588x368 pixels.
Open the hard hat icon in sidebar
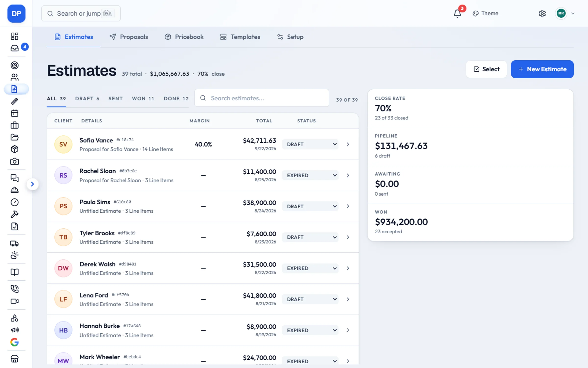point(14,190)
